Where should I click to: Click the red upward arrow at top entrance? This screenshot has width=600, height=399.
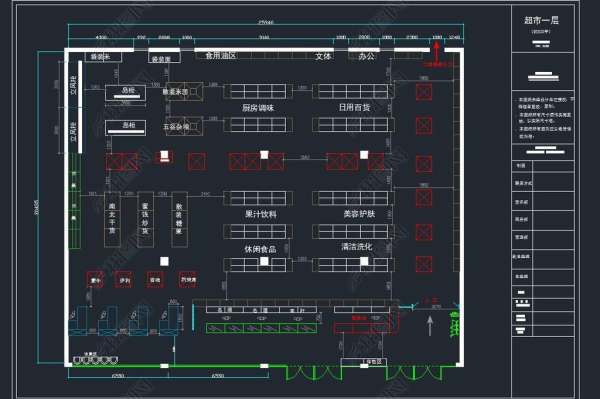(436, 52)
